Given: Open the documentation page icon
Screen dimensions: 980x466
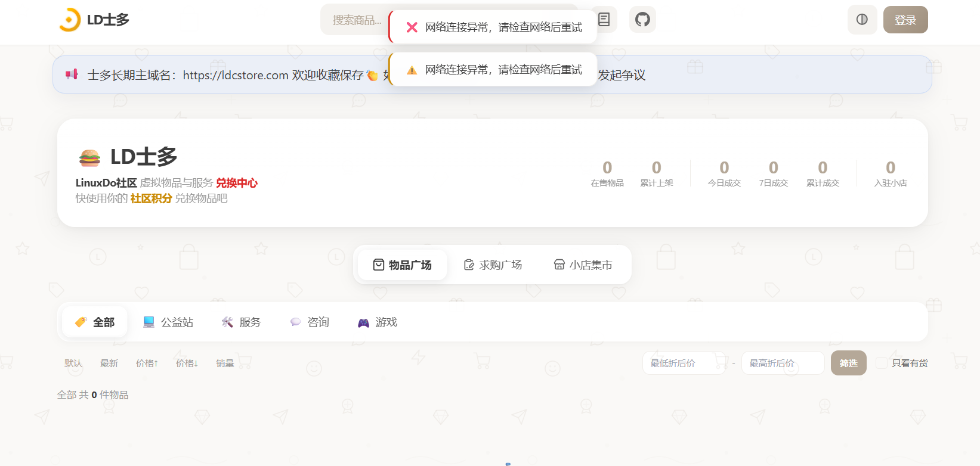Looking at the screenshot, I should coord(604,20).
